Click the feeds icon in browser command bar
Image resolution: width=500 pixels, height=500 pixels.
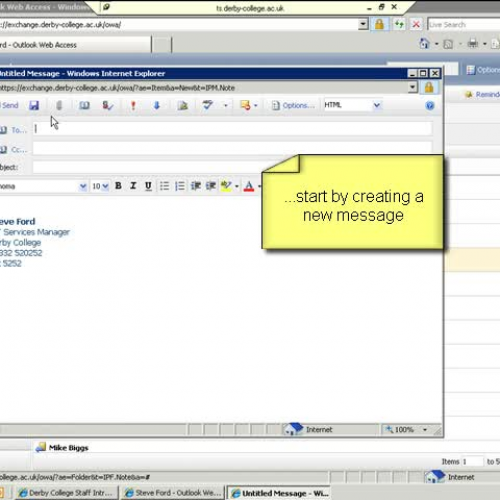click(x=448, y=44)
